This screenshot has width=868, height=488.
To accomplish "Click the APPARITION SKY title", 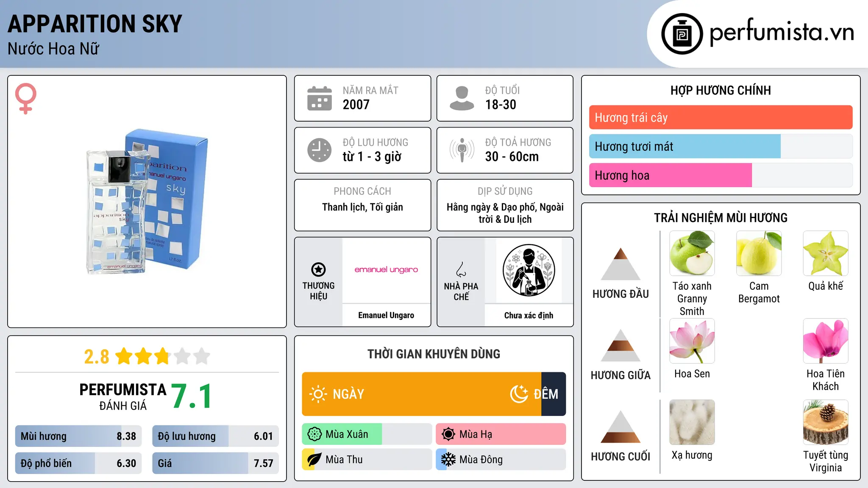I will [x=95, y=24].
